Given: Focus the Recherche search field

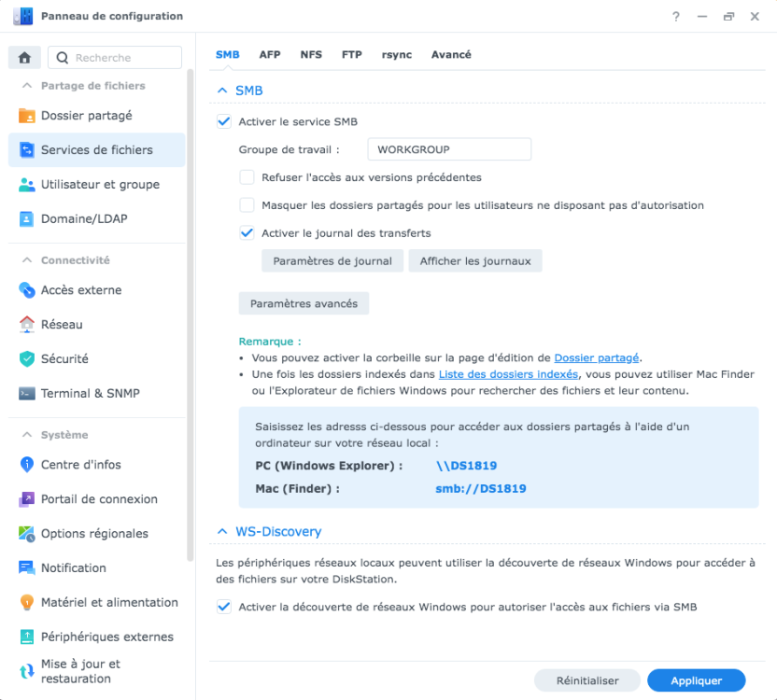Looking at the screenshot, I should (115, 58).
